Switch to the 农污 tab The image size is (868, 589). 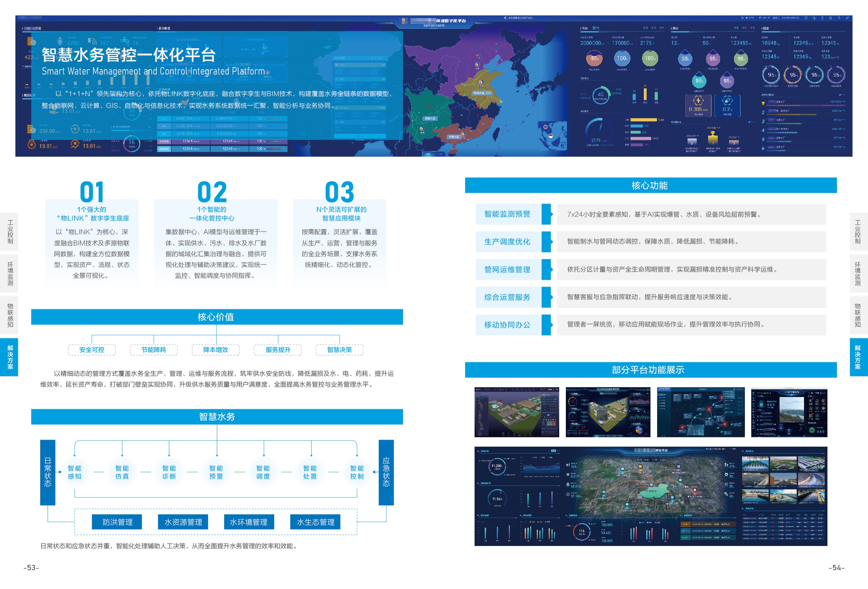point(596,28)
